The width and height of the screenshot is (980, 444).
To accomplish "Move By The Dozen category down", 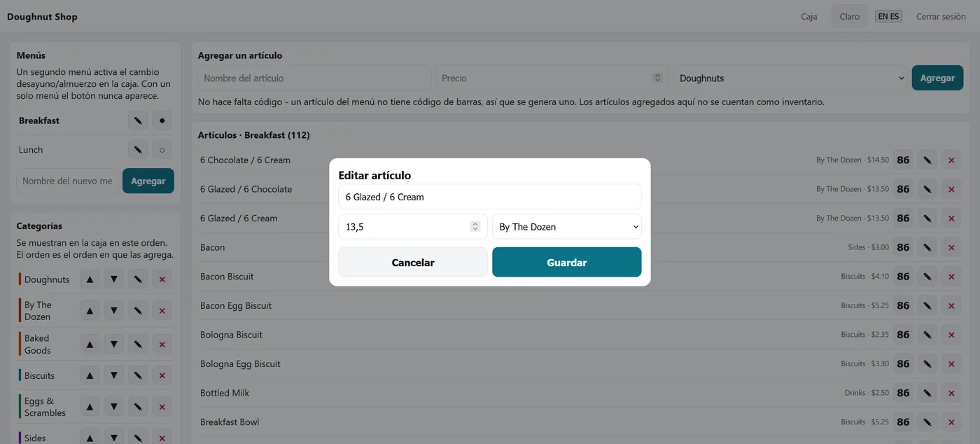I will coord(113,311).
